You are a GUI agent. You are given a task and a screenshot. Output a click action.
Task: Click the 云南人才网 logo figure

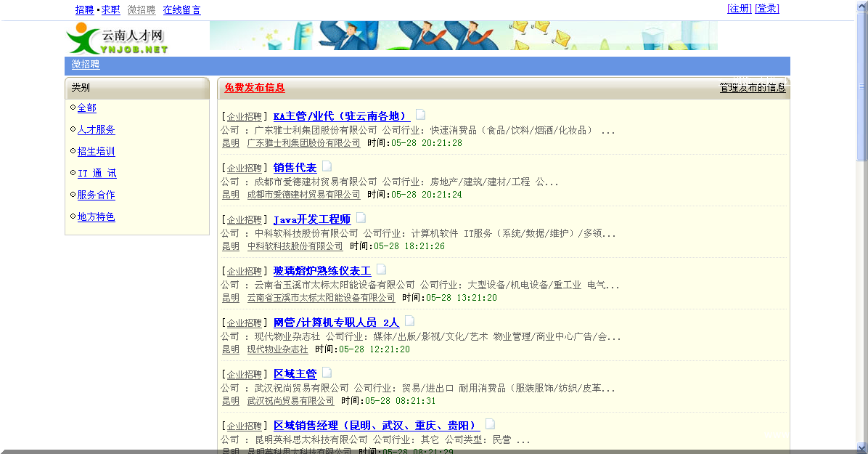pos(116,36)
